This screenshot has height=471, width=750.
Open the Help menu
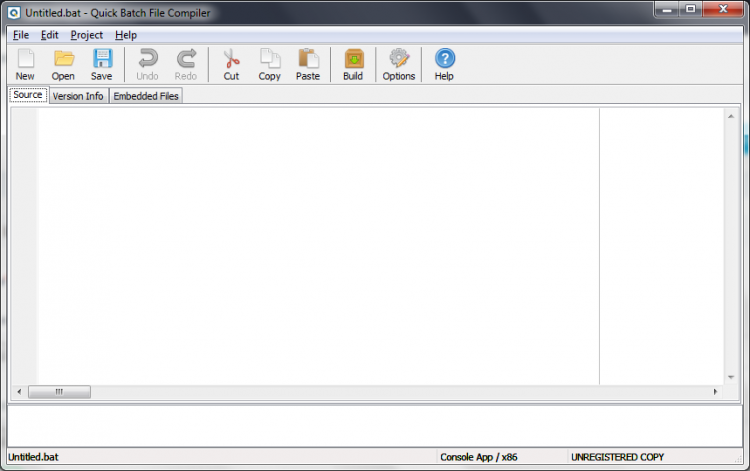126,35
